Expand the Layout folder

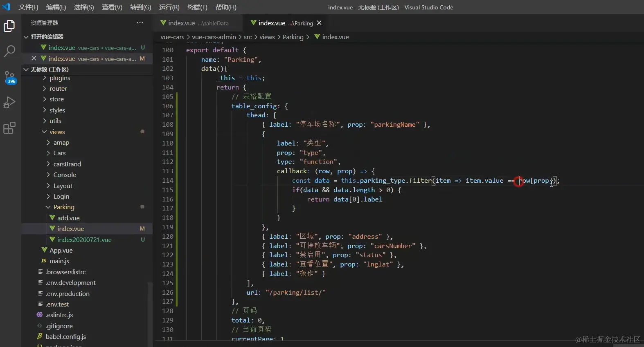tap(48, 186)
